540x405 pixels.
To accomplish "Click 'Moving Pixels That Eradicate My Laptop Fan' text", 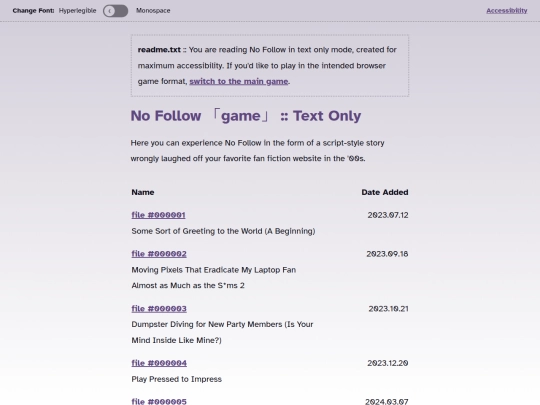I will click(x=214, y=270).
